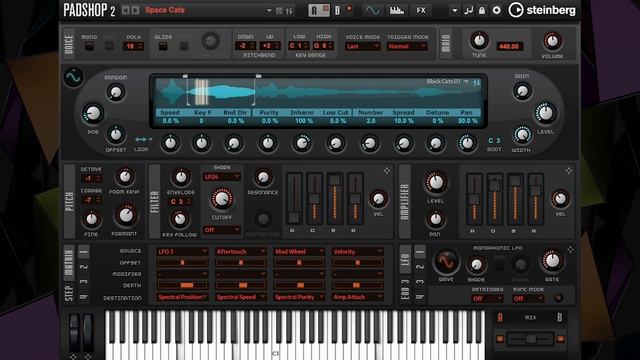Select the Env 3 tab
Screen dimensions: 640x360
click(x=405, y=289)
